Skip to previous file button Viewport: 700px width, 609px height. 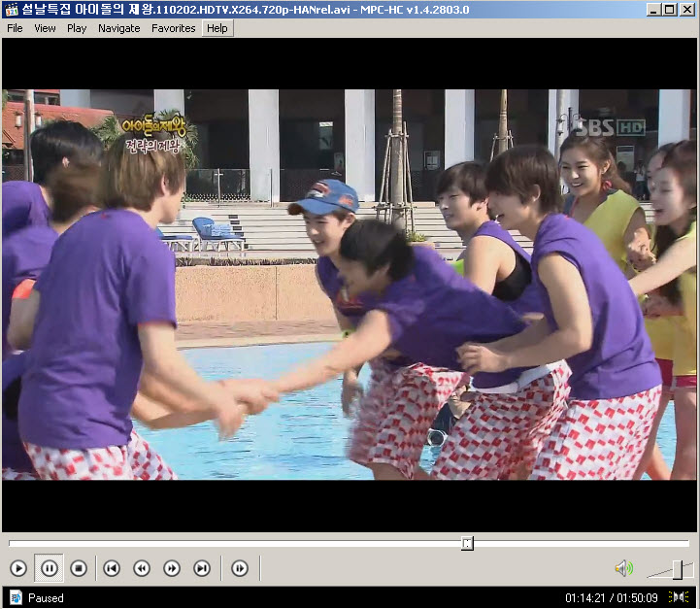click(112, 568)
